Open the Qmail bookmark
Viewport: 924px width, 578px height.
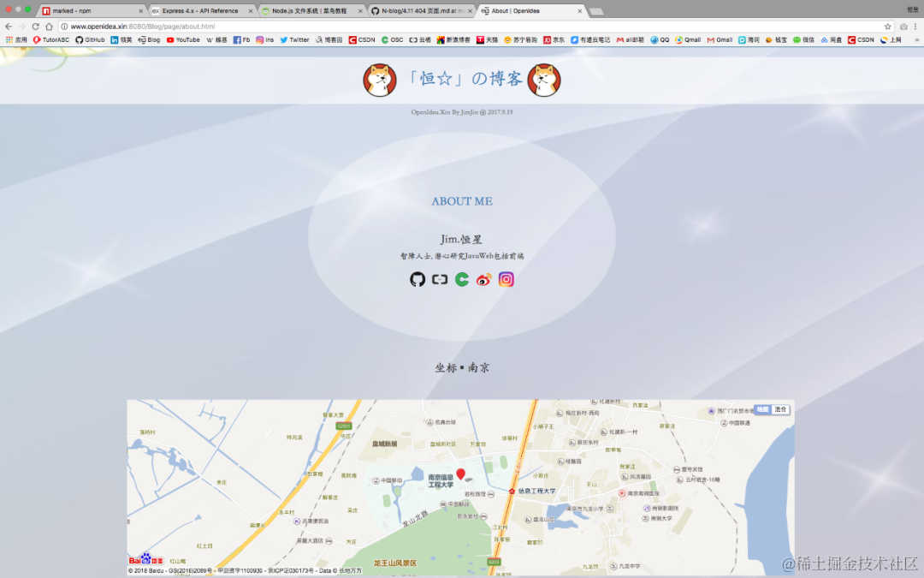688,40
